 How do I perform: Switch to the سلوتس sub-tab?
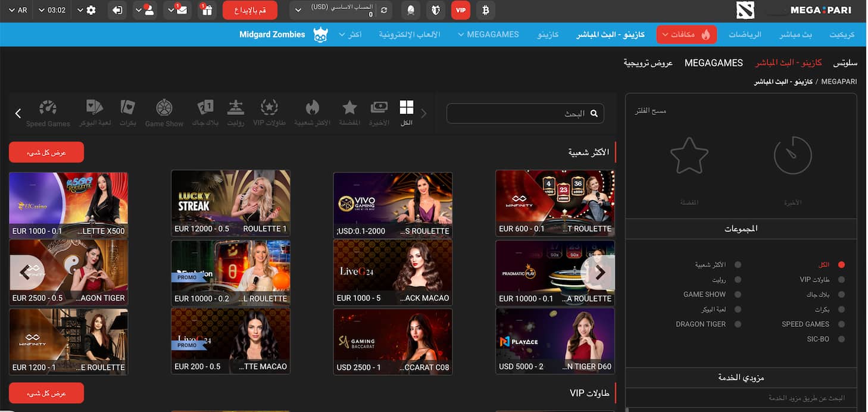tap(845, 63)
